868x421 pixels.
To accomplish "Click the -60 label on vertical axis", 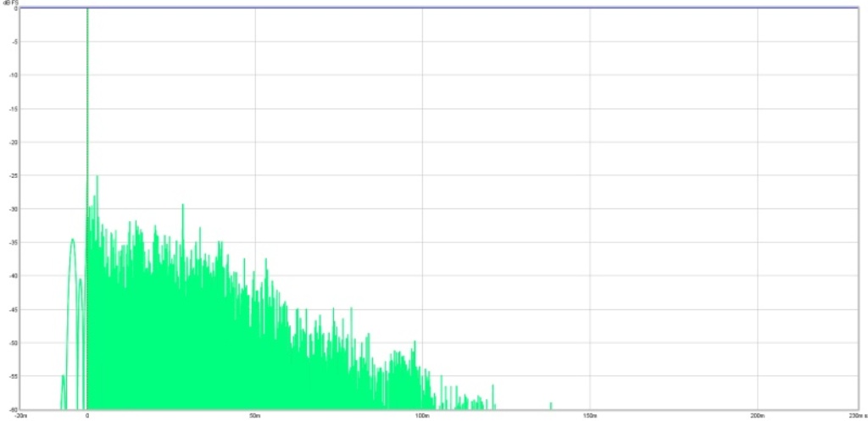I will (14, 409).
